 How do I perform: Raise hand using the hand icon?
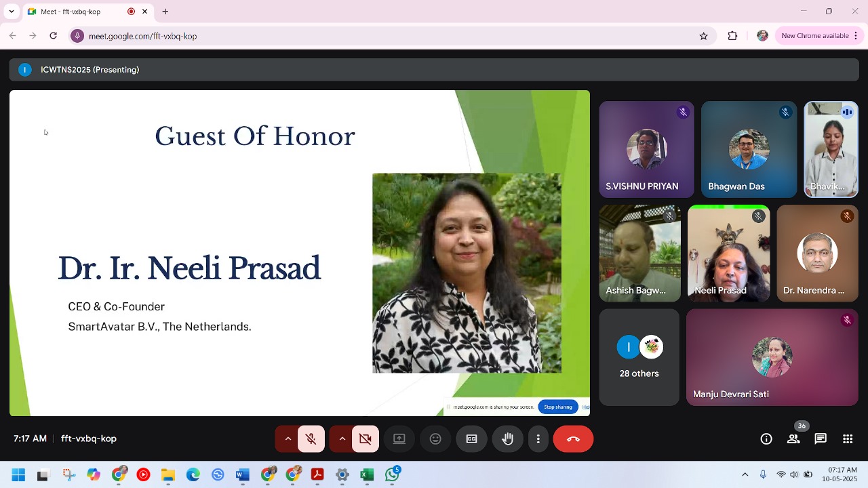pos(507,439)
